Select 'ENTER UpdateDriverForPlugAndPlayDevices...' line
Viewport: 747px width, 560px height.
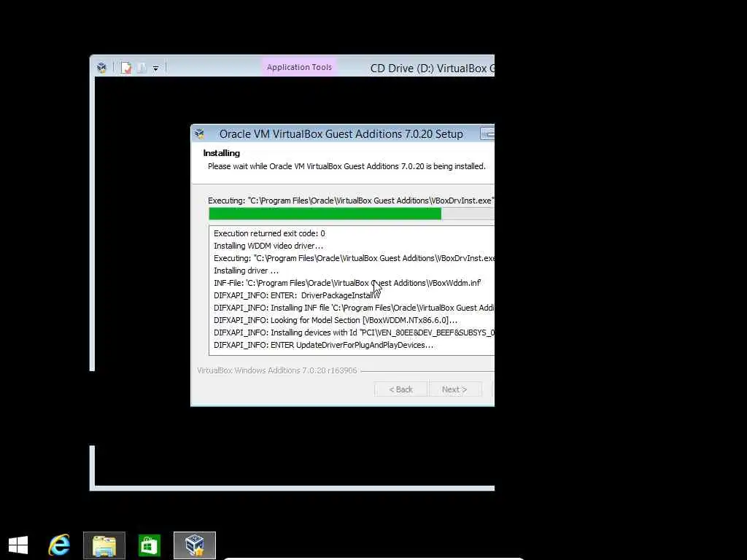tap(323, 345)
